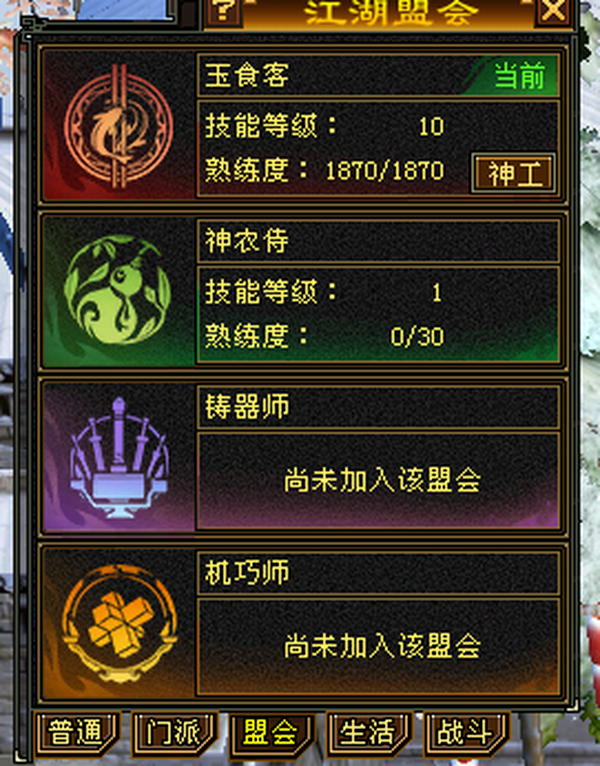Viewport: 600px width, 766px height.
Task: Select the 盟会 tab
Action: pos(270,732)
